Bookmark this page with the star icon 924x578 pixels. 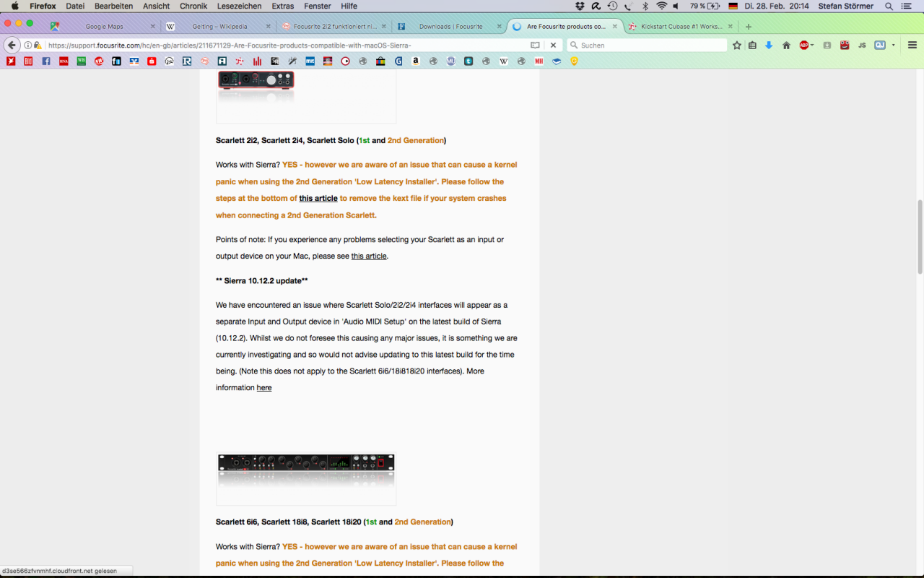pyautogui.click(x=737, y=45)
